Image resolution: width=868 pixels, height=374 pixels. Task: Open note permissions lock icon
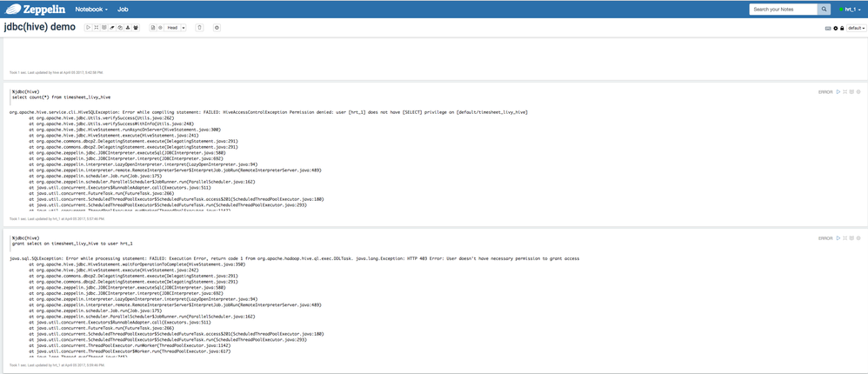[x=842, y=28]
